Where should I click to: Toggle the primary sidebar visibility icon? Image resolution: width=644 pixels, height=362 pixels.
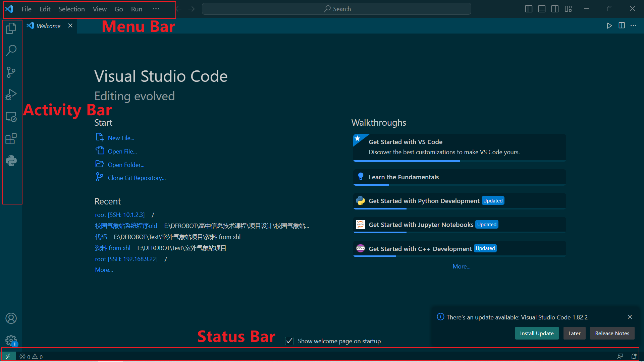[528, 9]
